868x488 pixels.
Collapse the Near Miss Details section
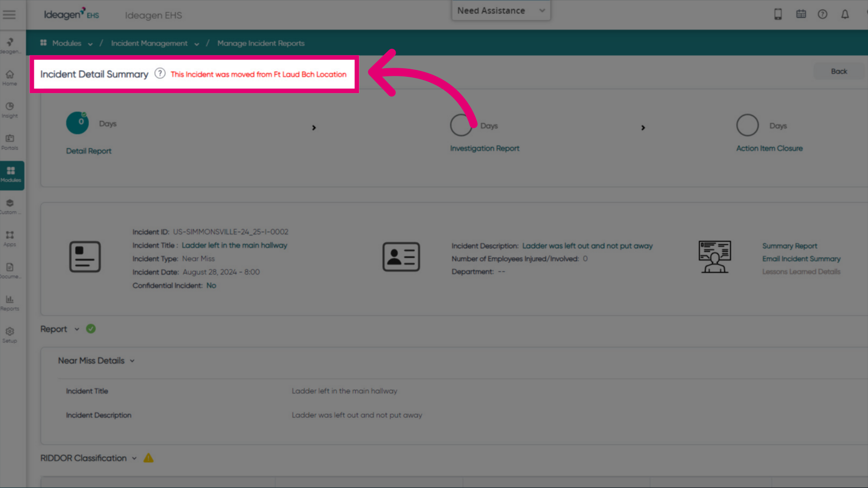132,361
